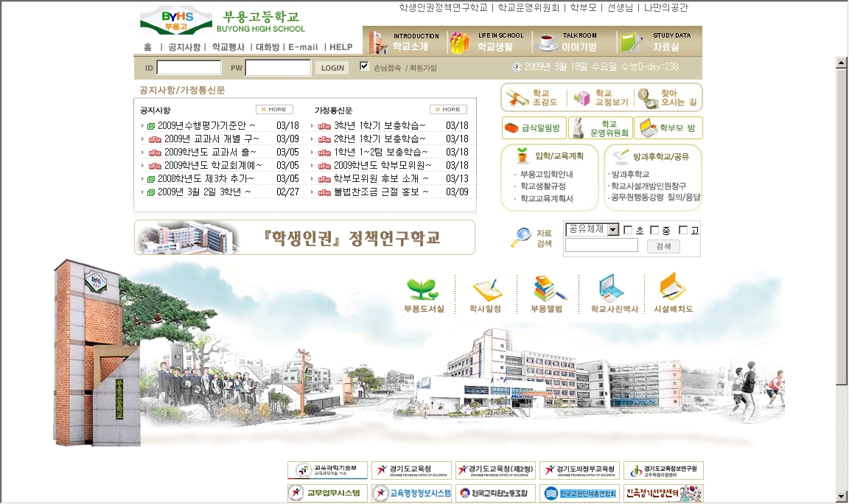Tick the 고 search filter checkbox
This screenshot has height=504, width=849.
tap(683, 230)
